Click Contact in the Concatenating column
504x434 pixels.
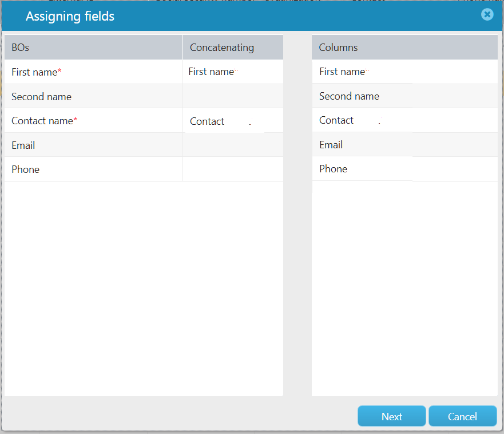[x=233, y=121]
